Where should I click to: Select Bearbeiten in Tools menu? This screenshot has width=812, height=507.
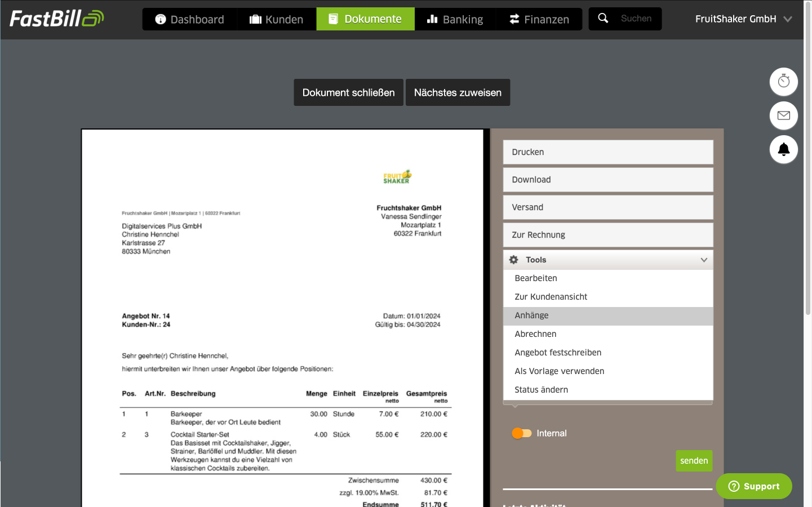[x=608, y=278]
